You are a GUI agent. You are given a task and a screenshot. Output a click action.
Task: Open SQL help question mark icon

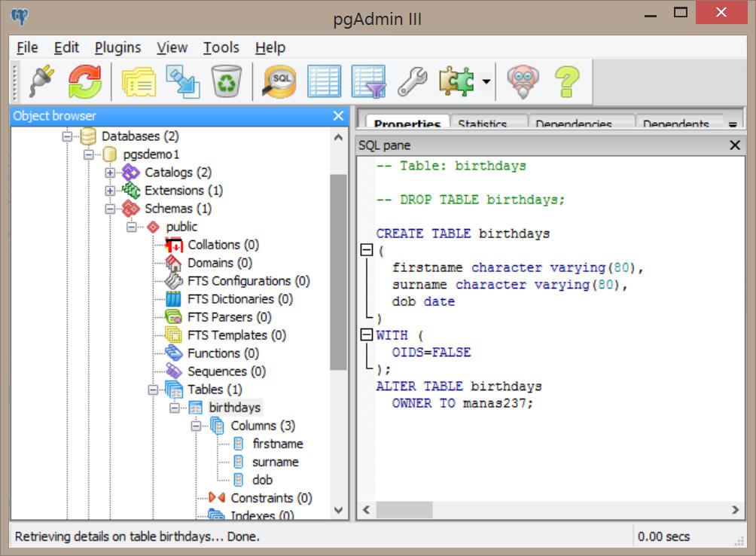coord(567,81)
